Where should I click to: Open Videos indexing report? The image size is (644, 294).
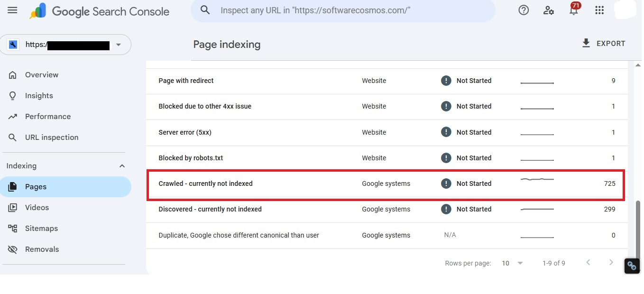[x=66, y=208]
